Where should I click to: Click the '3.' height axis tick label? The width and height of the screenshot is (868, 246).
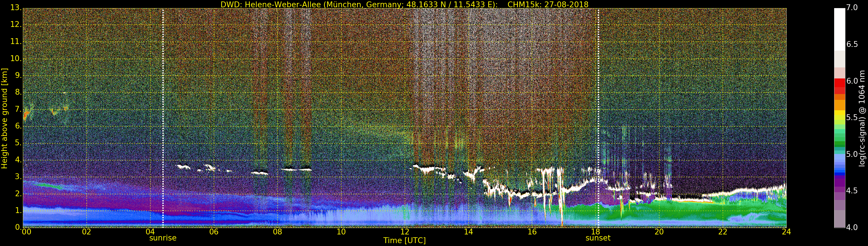(18, 177)
